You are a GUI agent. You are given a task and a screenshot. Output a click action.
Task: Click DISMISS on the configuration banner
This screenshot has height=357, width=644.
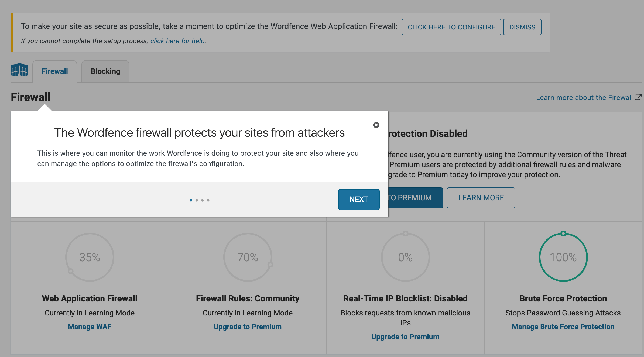tap(522, 27)
